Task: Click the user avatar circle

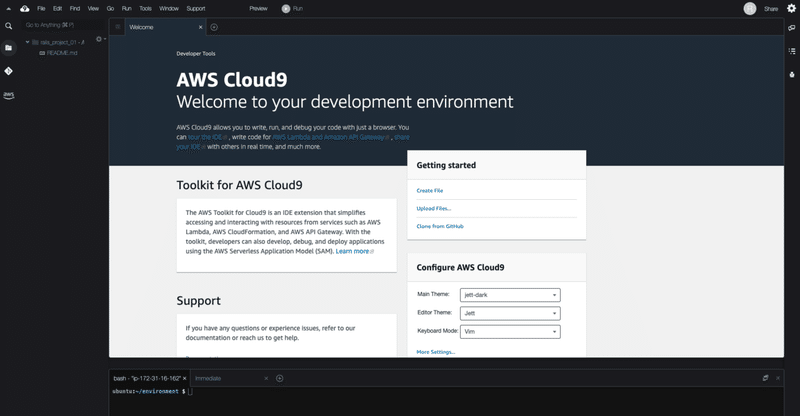Action: click(x=749, y=9)
